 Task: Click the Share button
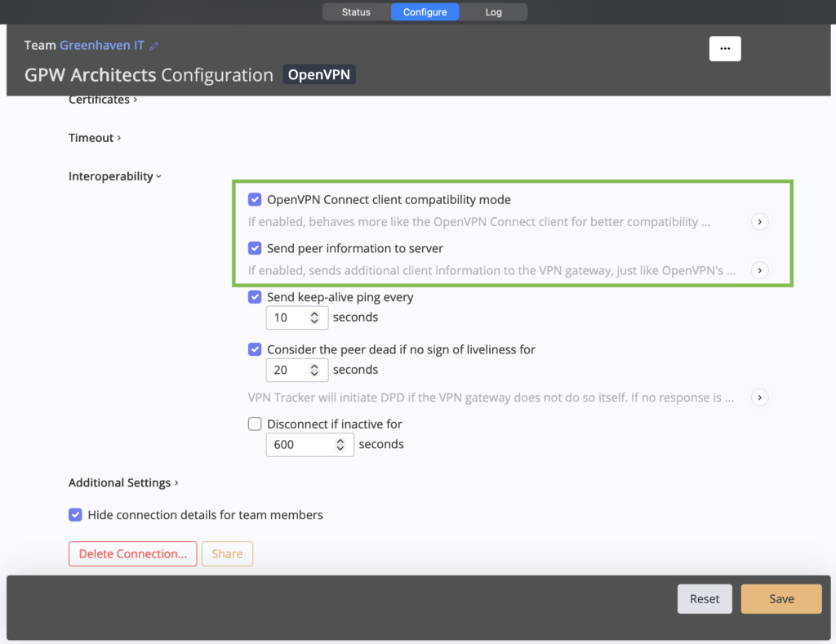click(x=227, y=554)
